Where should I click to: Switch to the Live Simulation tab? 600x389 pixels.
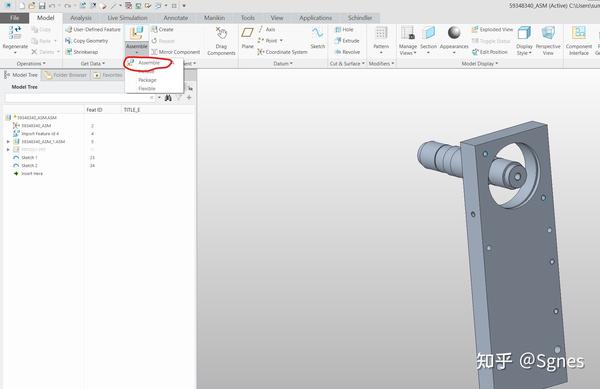pyautogui.click(x=127, y=18)
